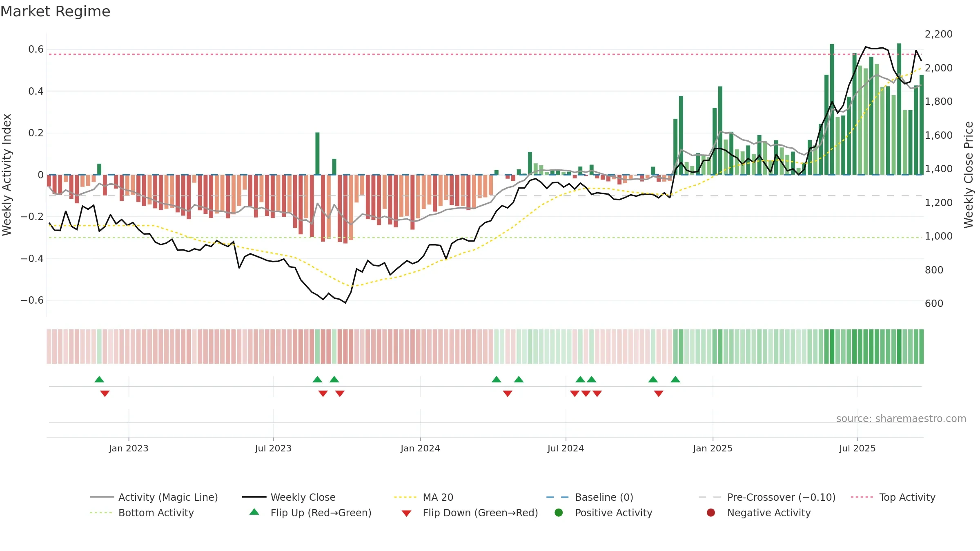Select the first flip-up marker before Jan 2023
980x551 pixels.
pos(99,379)
